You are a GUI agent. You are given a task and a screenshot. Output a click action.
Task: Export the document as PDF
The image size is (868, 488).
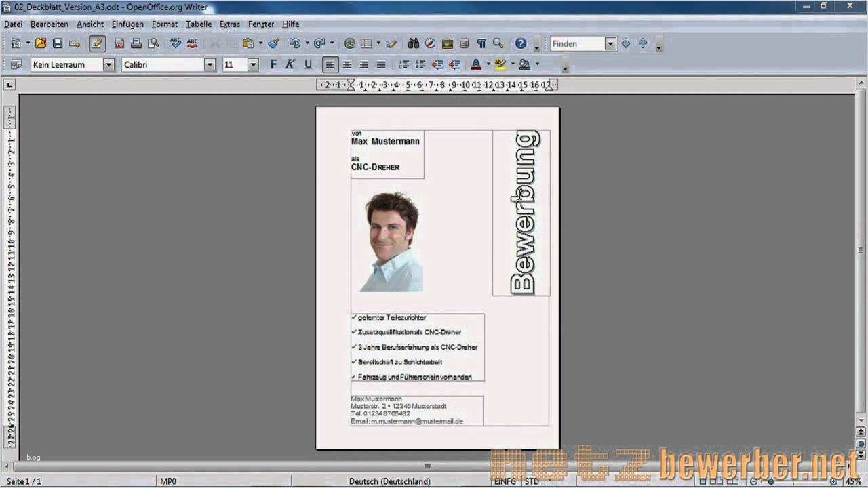click(121, 43)
